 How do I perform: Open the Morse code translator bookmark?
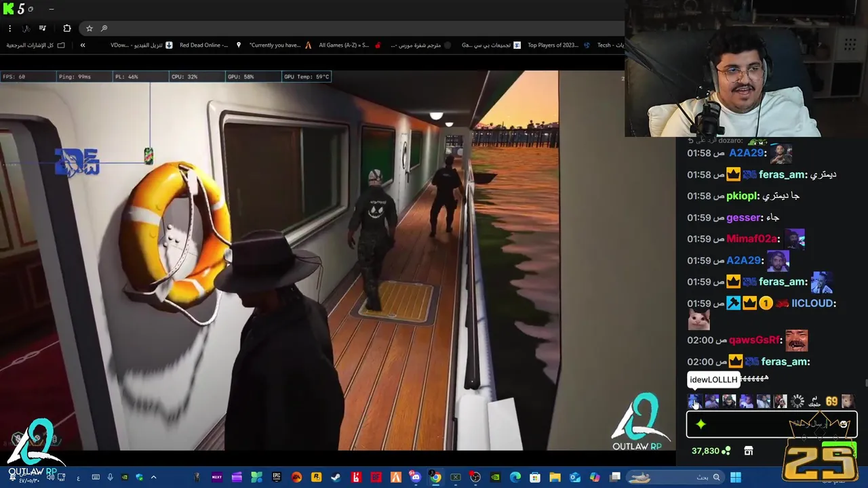pyautogui.click(x=420, y=45)
